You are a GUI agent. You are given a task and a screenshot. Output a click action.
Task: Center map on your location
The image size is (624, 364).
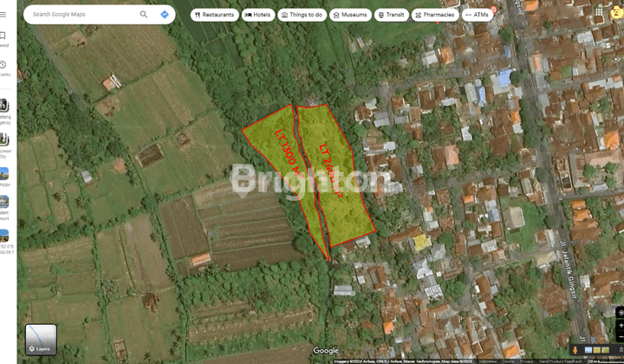pyautogui.click(x=621, y=313)
